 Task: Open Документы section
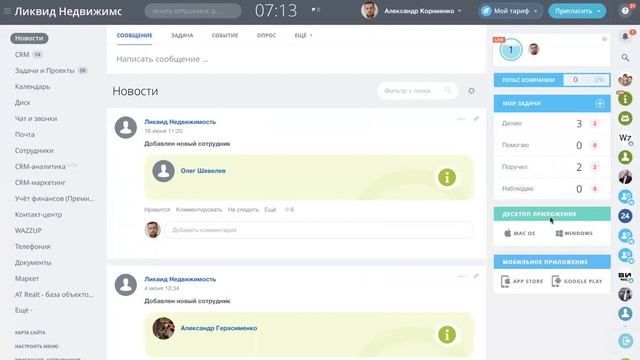(x=33, y=262)
